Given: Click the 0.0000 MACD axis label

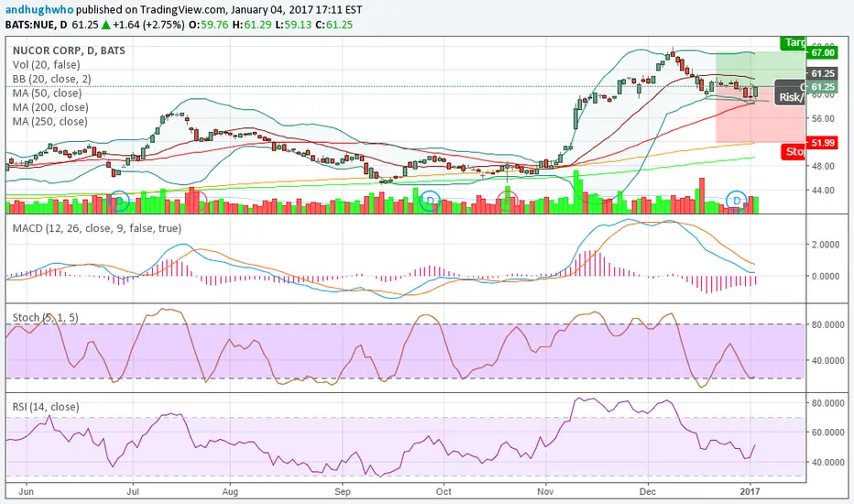Looking at the screenshot, I should tap(825, 276).
